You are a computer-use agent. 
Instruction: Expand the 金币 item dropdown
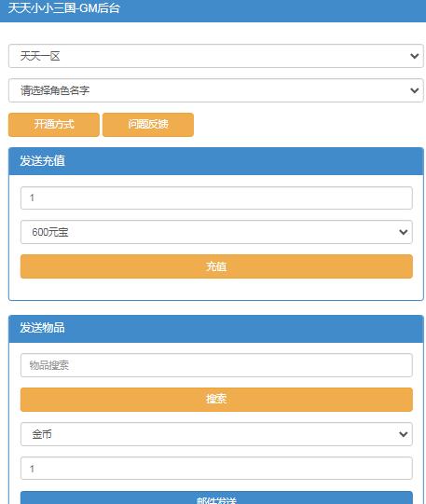tap(216, 434)
